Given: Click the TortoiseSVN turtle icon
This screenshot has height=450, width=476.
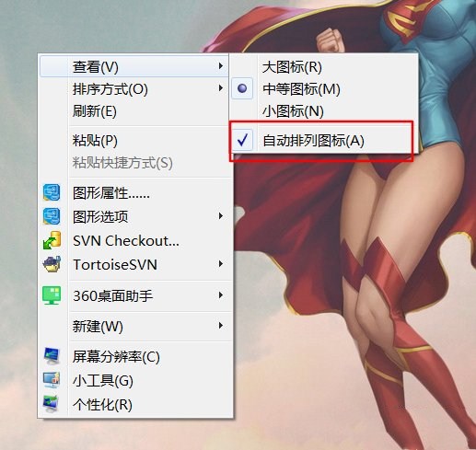Looking at the screenshot, I should click(x=52, y=264).
